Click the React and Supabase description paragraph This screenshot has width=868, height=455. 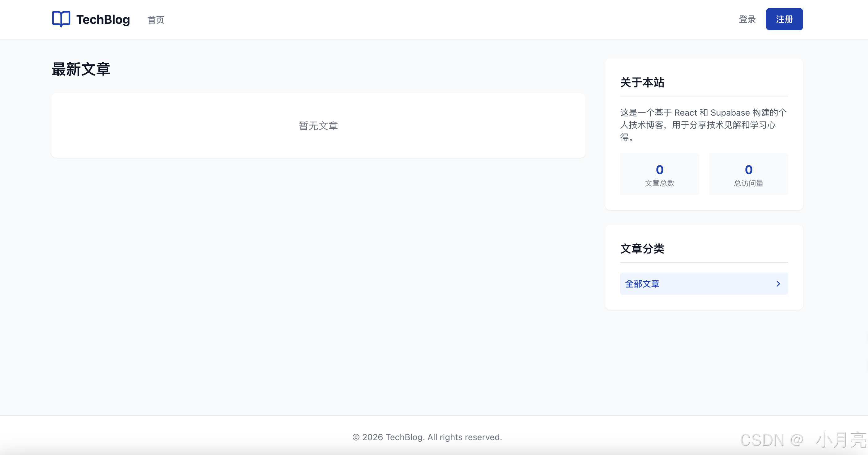[703, 125]
